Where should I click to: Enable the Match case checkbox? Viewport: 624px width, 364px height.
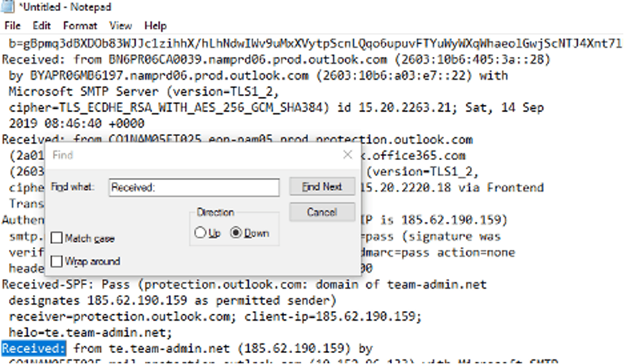(57, 238)
